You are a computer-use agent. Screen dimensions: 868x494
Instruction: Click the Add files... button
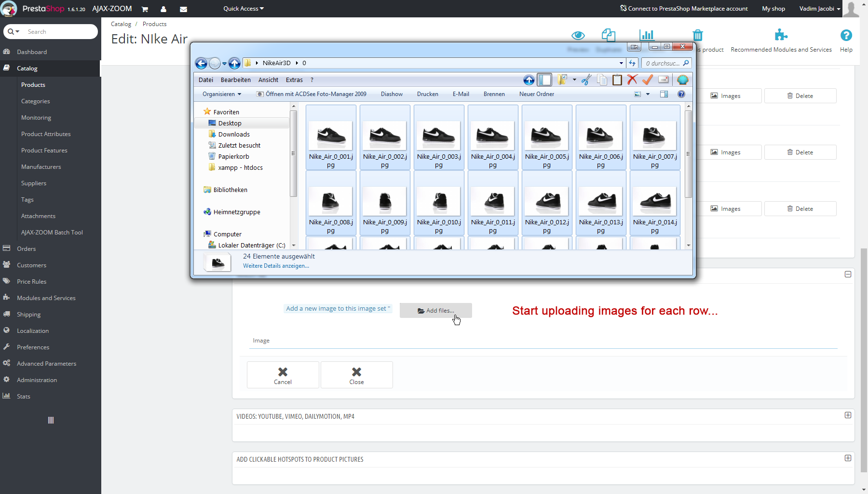436,311
